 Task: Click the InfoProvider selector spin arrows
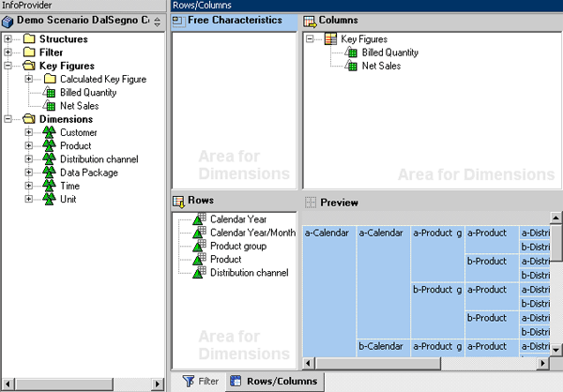click(157, 22)
